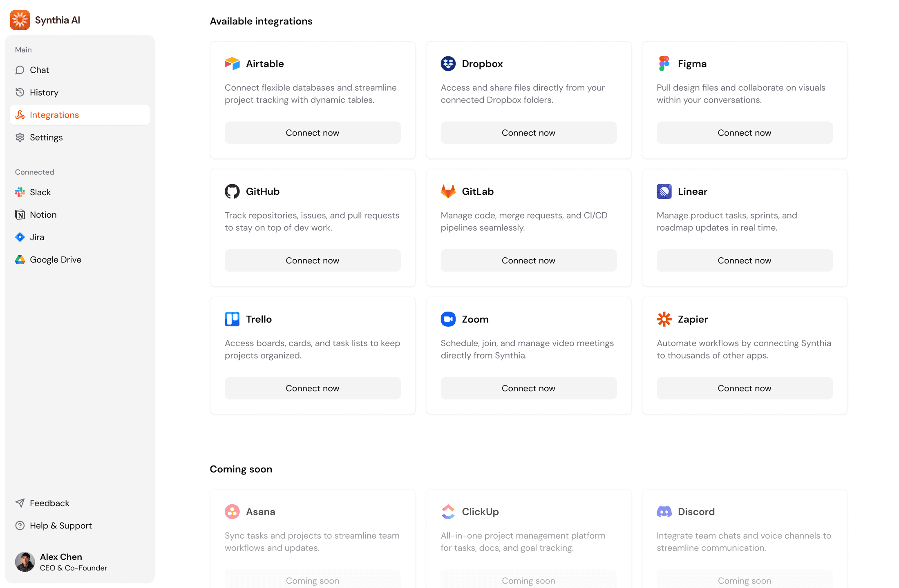The width and height of the screenshot is (899, 588).
Task: Click the Discord icon under Coming soon
Action: [664, 511]
